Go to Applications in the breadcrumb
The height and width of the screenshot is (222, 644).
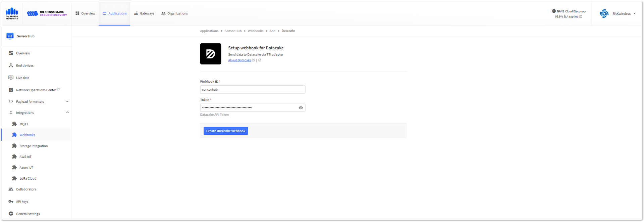[209, 31]
